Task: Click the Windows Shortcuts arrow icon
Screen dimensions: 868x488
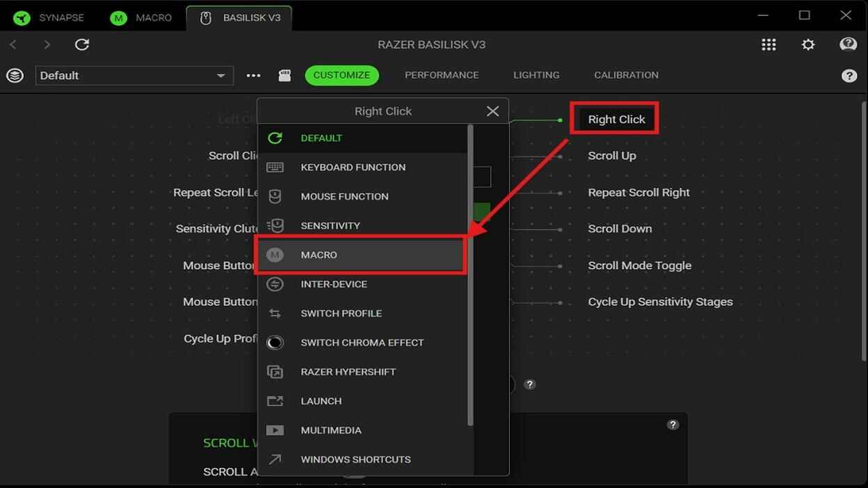Action: click(275, 459)
